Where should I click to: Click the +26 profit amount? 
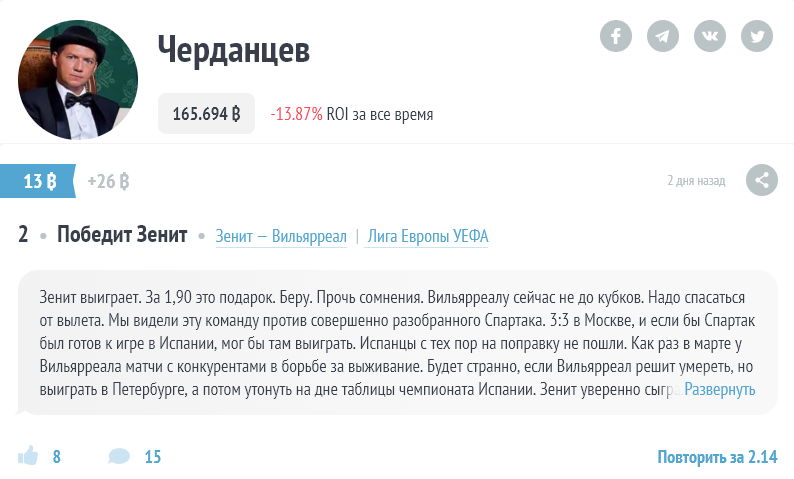pos(108,182)
